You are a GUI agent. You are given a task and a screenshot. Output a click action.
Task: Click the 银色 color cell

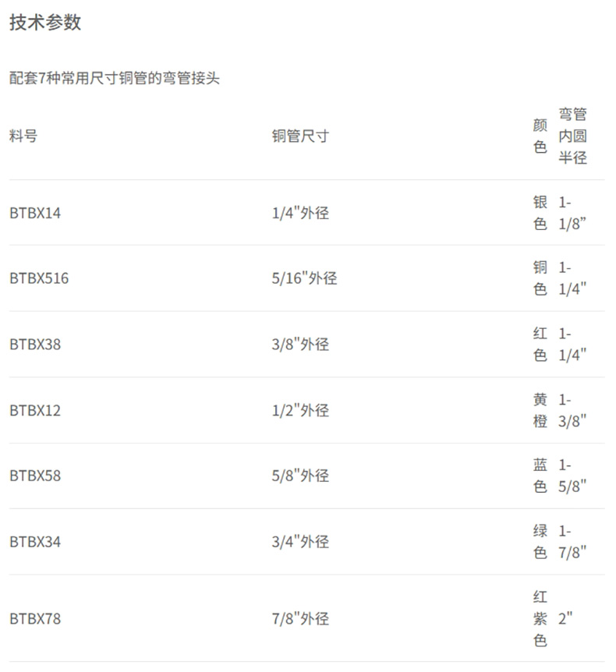point(540,213)
